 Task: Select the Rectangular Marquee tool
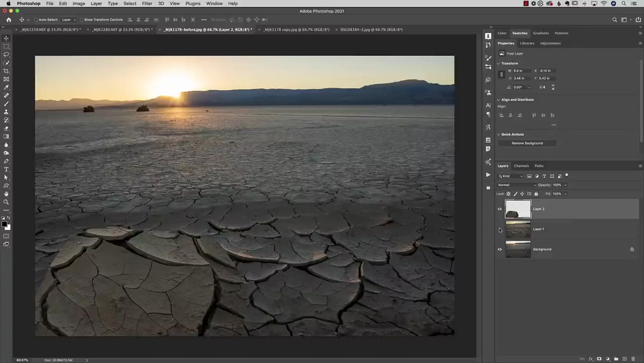pos(6,46)
